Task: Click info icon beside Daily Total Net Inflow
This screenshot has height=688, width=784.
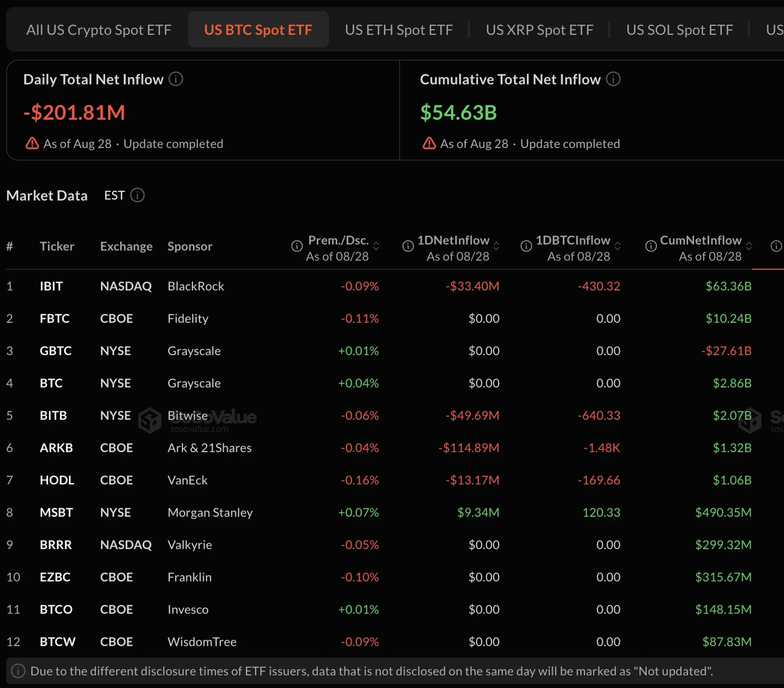Action: (x=176, y=79)
